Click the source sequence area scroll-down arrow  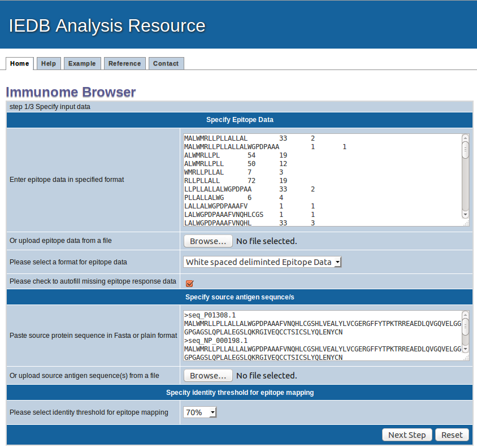pos(465,349)
